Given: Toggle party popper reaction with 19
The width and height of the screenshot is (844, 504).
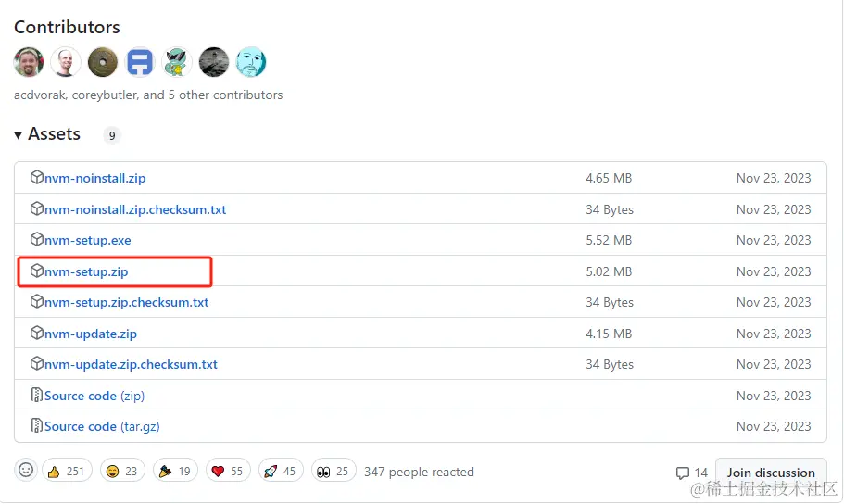Looking at the screenshot, I should [175, 472].
